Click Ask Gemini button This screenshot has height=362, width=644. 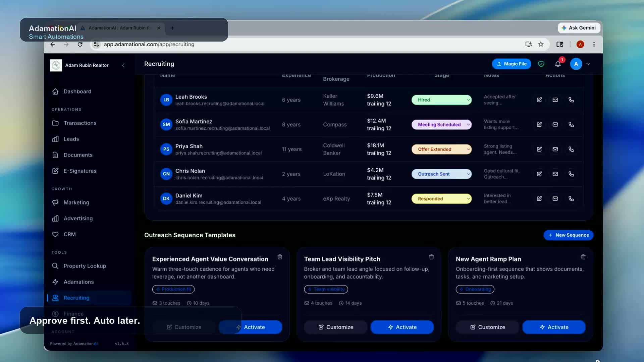pyautogui.click(x=579, y=28)
